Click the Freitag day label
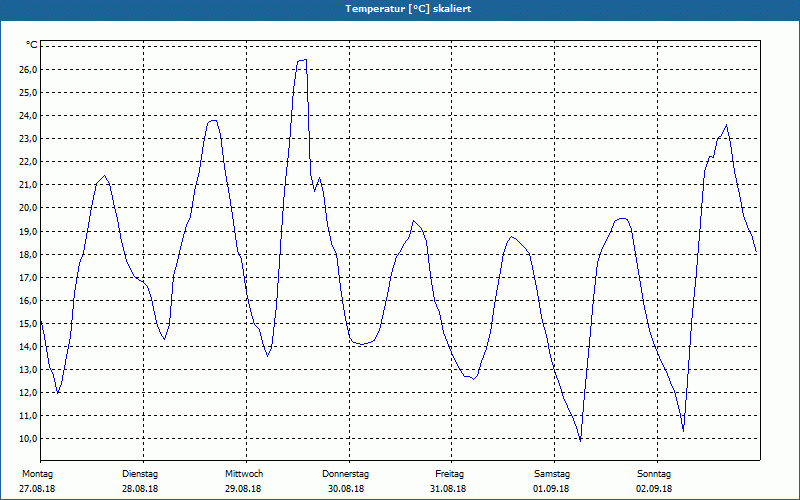Image resolution: width=800 pixels, height=500 pixels. (x=449, y=474)
